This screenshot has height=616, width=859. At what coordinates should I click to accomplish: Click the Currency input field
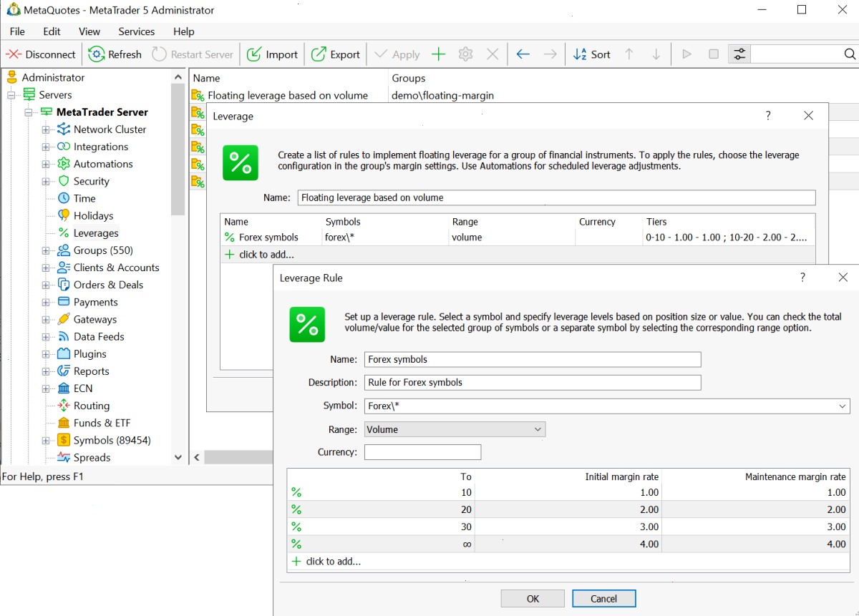point(422,452)
